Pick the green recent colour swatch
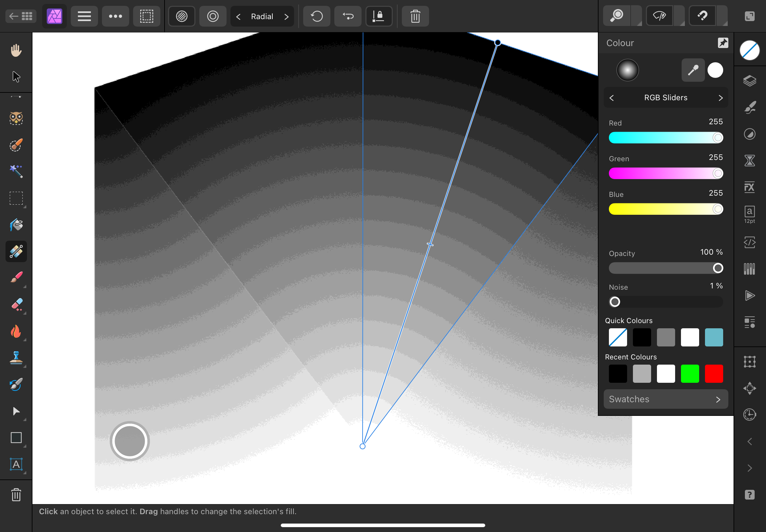This screenshot has width=766, height=532. [690, 374]
